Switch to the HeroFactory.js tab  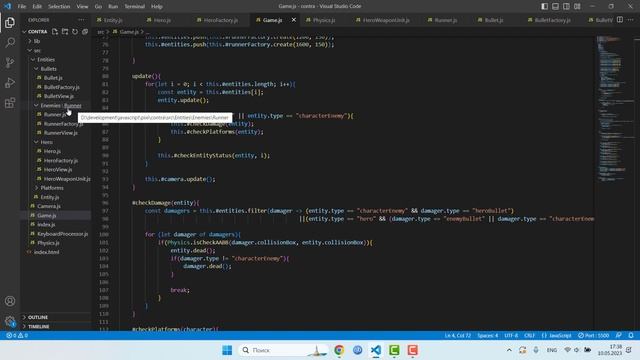(x=221, y=20)
